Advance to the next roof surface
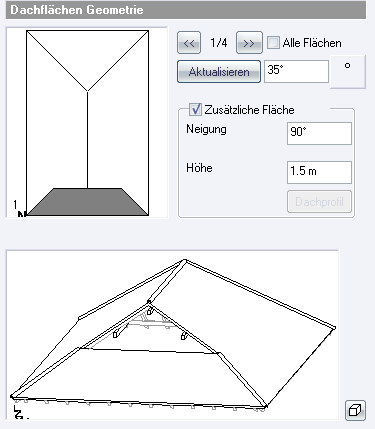The width and height of the screenshot is (375, 429). [249, 43]
